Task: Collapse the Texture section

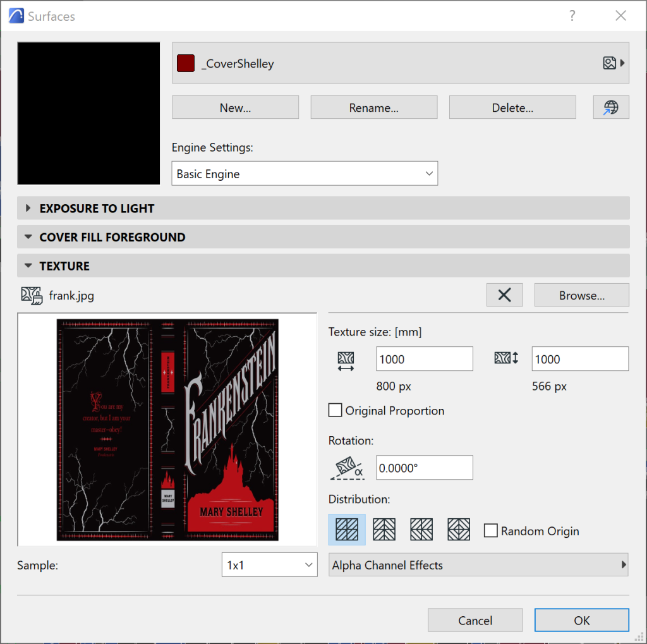Action: [x=323, y=265]
